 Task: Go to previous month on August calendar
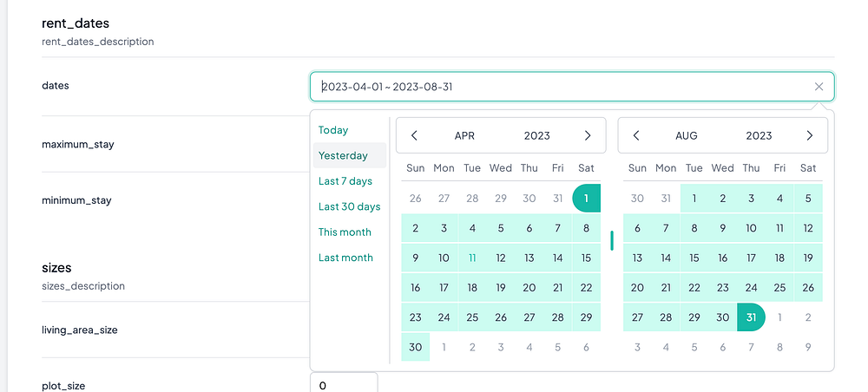637,135
